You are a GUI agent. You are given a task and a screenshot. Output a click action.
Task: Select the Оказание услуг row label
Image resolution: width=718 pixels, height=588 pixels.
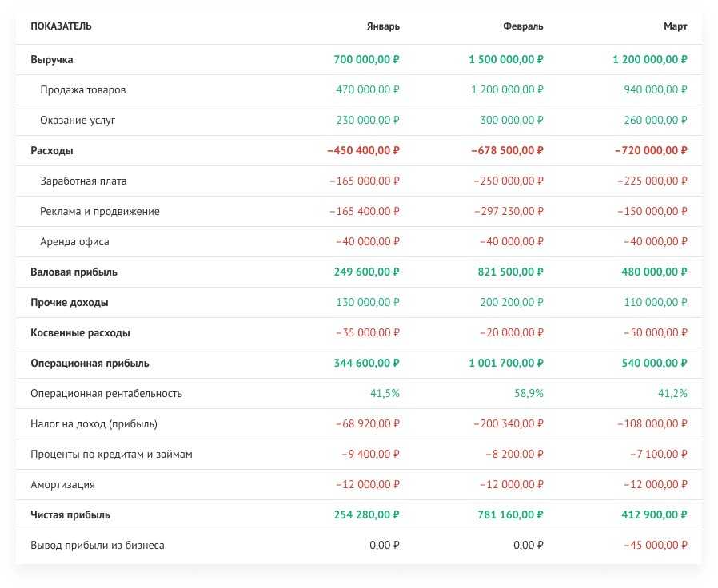tap(78, 121)
